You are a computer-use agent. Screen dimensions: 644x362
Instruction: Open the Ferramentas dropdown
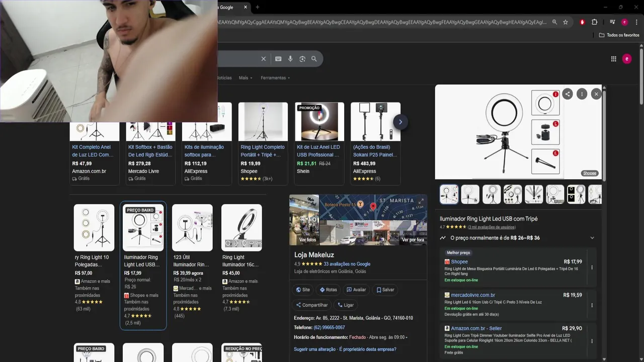pyautogui.click(x=276, y=78)
